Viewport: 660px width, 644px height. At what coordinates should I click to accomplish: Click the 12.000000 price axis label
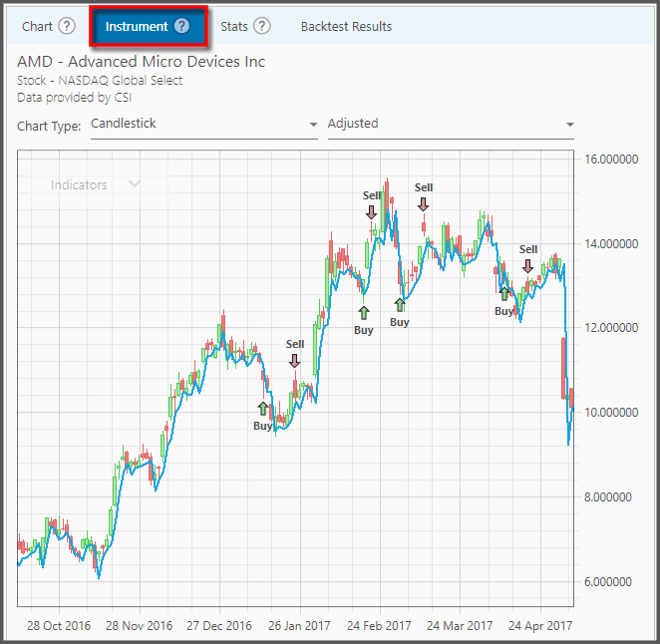point(611,327)
